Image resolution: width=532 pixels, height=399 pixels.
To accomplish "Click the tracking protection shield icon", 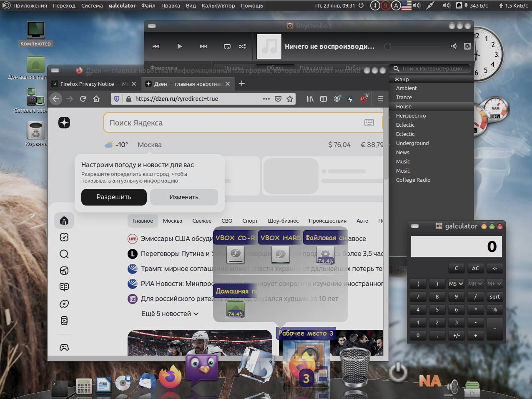I will coord(117,99).
